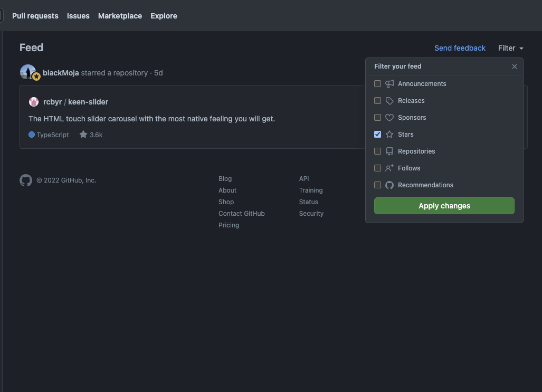Open the Contact GitHub footer link
The image size is (542, 392).
[x=242, y=213]
